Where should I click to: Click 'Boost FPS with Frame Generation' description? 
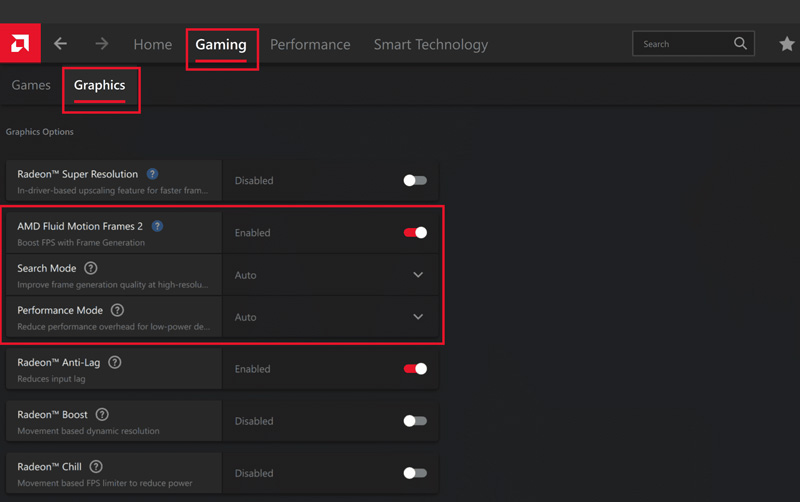point(81,243)
